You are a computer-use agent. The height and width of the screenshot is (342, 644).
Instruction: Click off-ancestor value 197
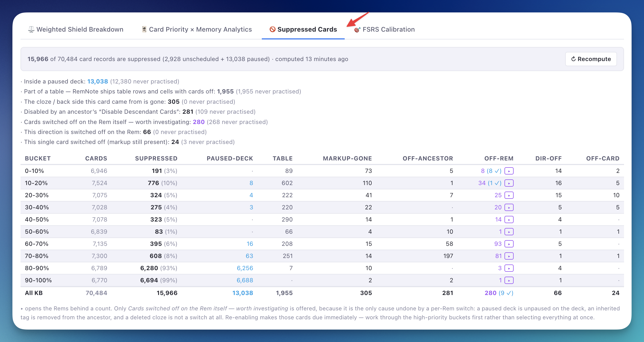[448, 256]
